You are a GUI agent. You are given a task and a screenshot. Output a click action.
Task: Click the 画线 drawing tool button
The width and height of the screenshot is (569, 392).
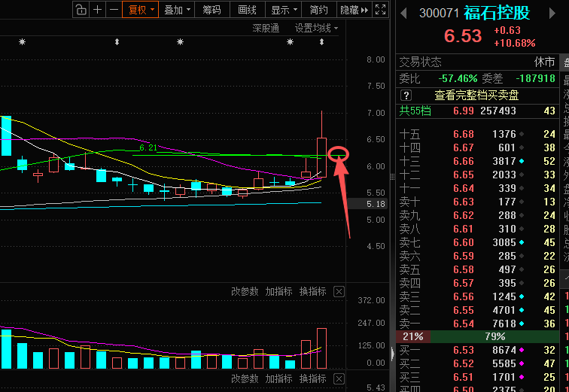(x=247, y=10)
